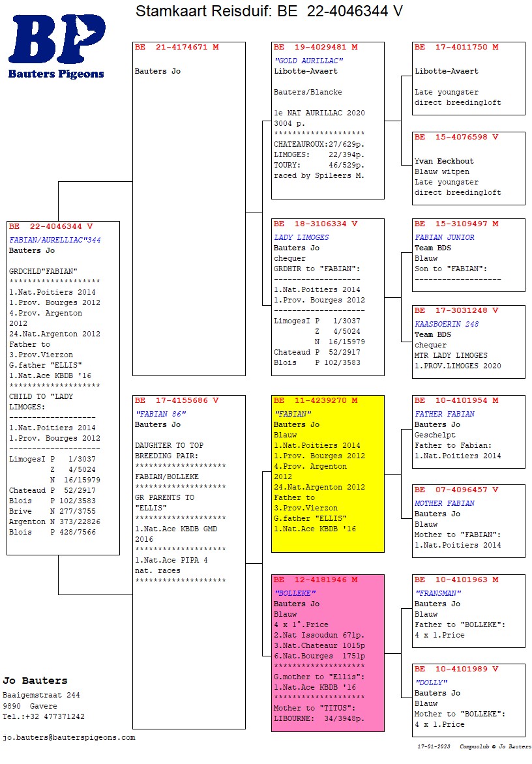Viewport: 532px width, 764px height.
Task: Click the Bauters Pigeons BP logo
Action: point(56,46)
